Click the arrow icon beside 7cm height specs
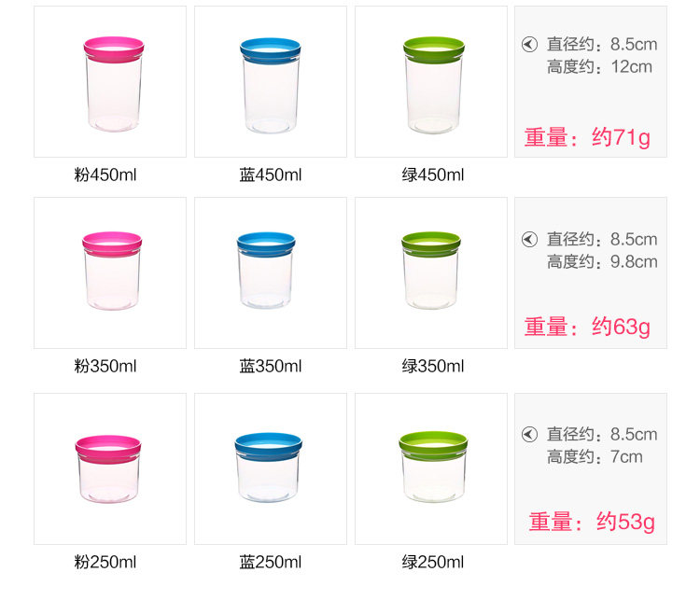The height and width of the screenshot is (600, 700). tap(529, 434)
